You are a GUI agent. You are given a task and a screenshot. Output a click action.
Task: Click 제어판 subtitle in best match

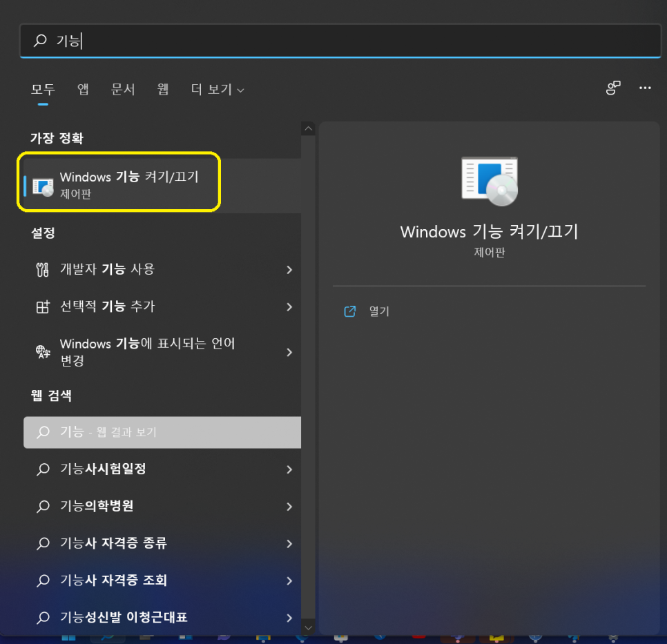pos(76,194)
